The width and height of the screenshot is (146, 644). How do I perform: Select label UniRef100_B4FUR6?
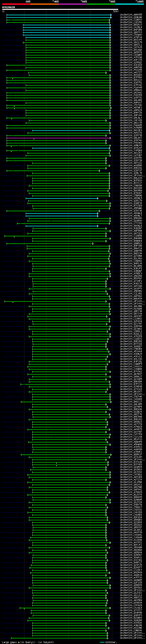[x=131, y=30]
